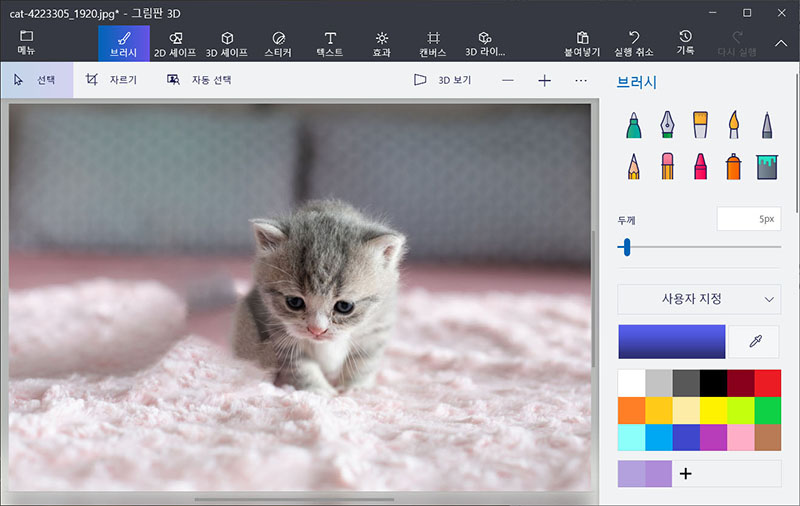Open the 스티커 tab
800x506 pixels.
(x=278, y=43)
